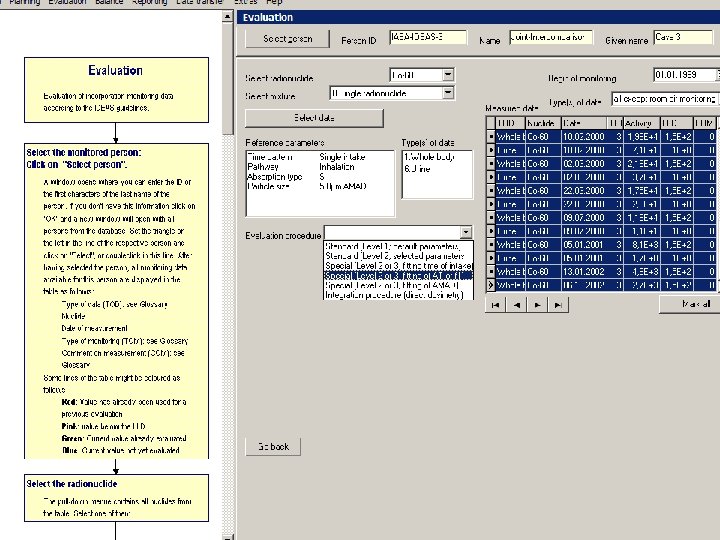
Task: Click the all except room air monitoring field
Action: 664,99
